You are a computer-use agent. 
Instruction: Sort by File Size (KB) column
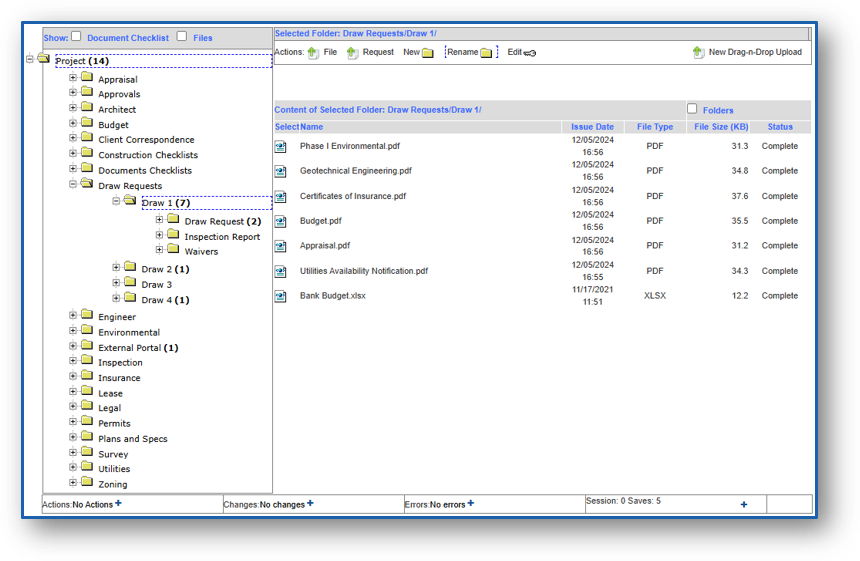(x=721, y=127)
